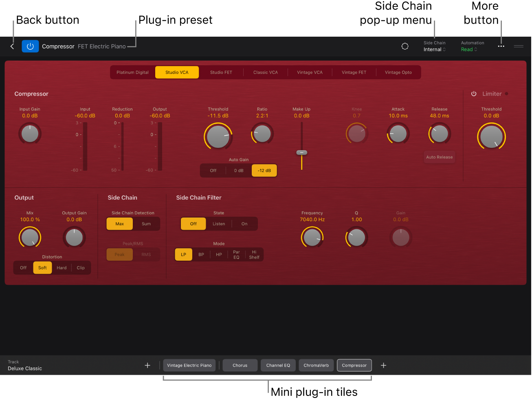
Task: Toggle the Limiter power switch
Action: pos(474,93)
